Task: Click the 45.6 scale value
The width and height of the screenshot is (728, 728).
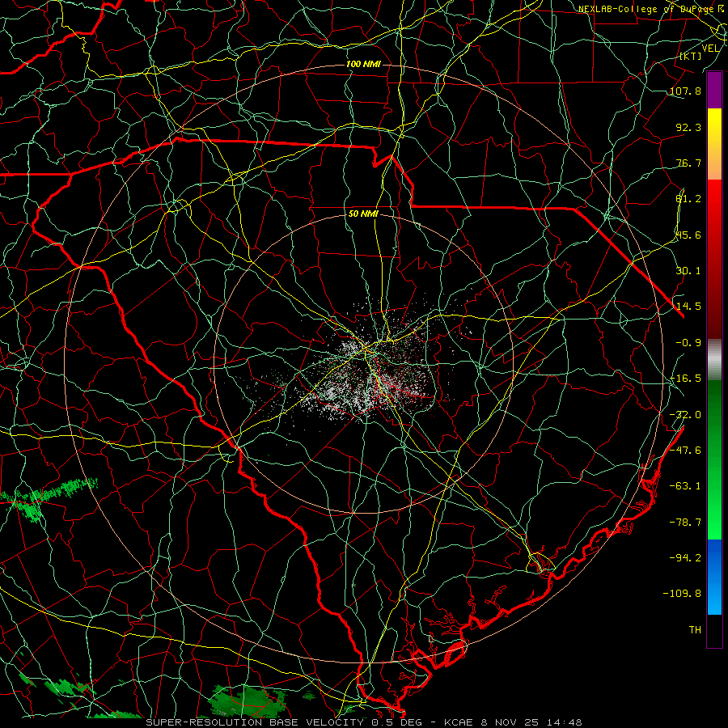Action: click(688, 235)
